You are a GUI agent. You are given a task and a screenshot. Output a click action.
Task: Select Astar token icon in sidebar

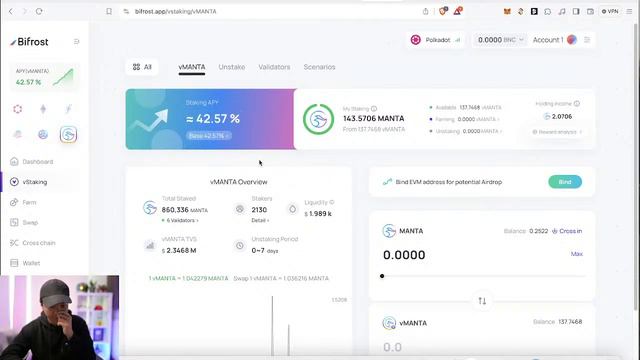coord(43,134)
